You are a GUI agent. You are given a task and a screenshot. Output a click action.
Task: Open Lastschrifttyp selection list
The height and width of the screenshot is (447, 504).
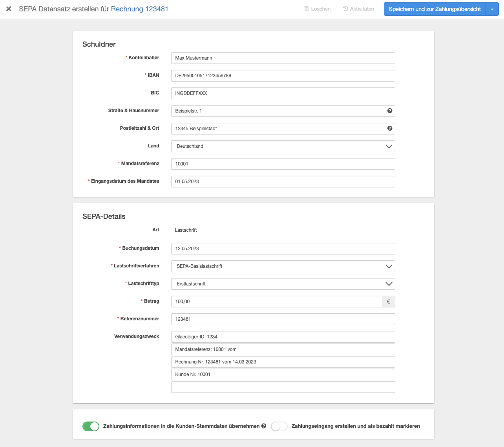tap(283, 284)
